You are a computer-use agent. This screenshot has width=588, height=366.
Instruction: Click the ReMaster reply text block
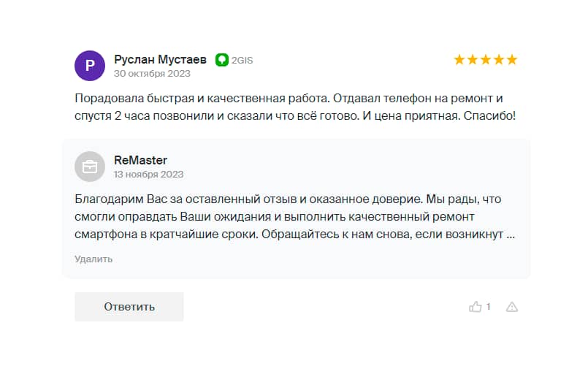point(292,217)
